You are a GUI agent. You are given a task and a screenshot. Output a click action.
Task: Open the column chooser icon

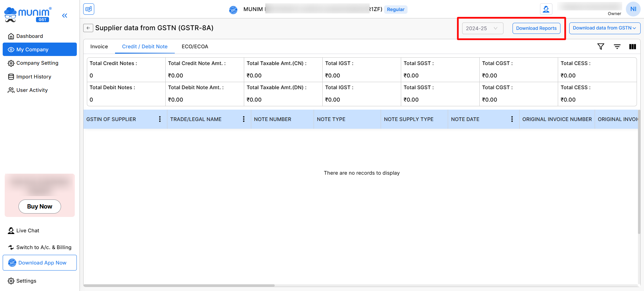coord(632,47)
